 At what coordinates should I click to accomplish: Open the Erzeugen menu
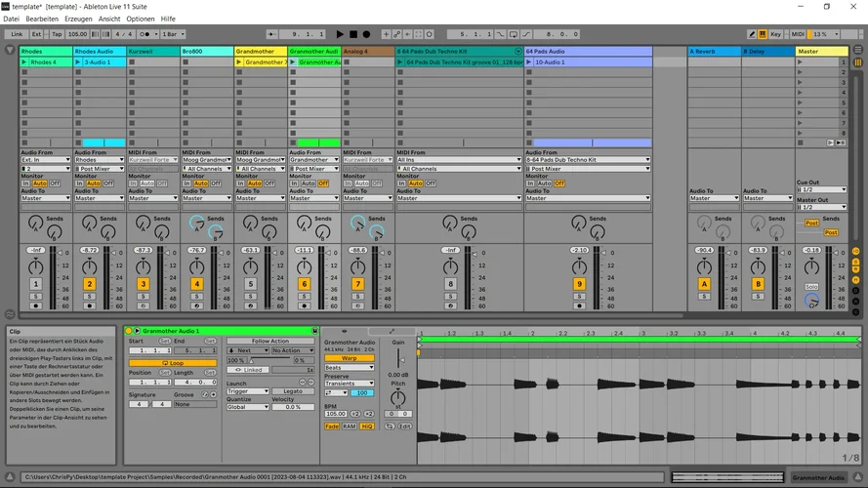point(78,19)
